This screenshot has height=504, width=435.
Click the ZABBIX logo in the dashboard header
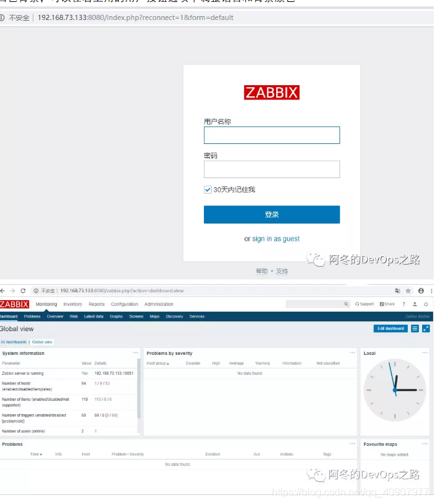(x=14, y=305)
